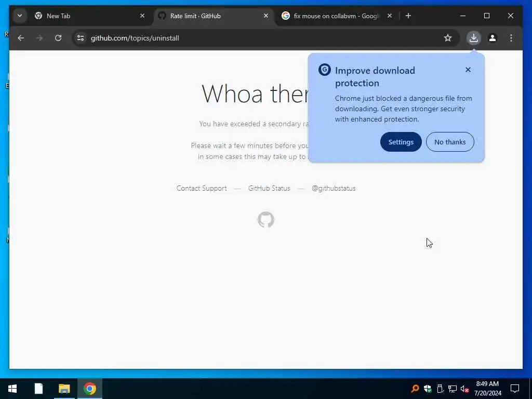Go back with the browser back arrow
Screen dimensions: 532x399
coord(21,38)
